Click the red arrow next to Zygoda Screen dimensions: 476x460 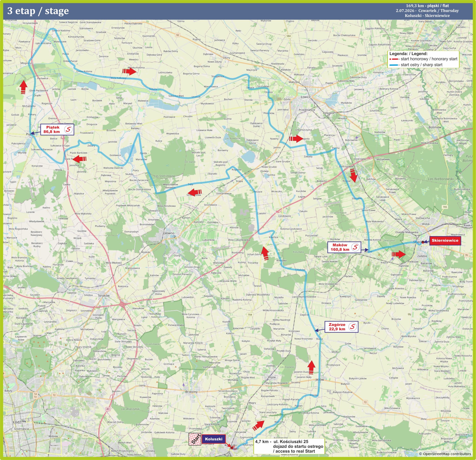pyautogui.click(x=296, y=139)
